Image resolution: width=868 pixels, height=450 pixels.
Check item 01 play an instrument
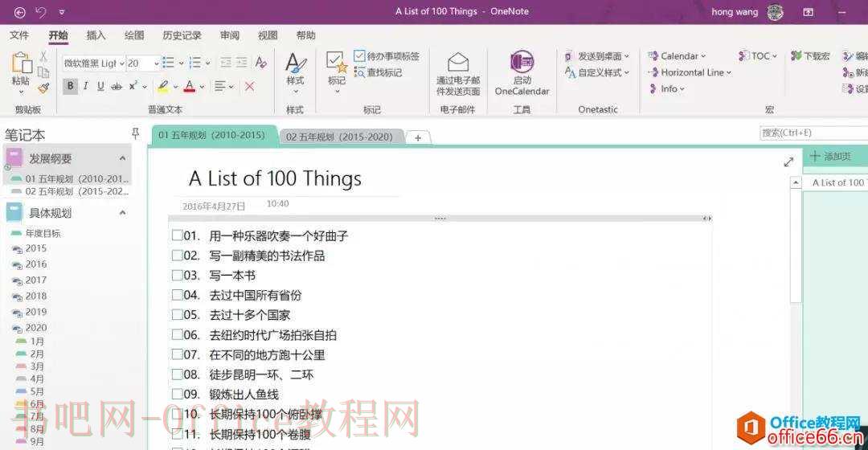pos(177,235)
